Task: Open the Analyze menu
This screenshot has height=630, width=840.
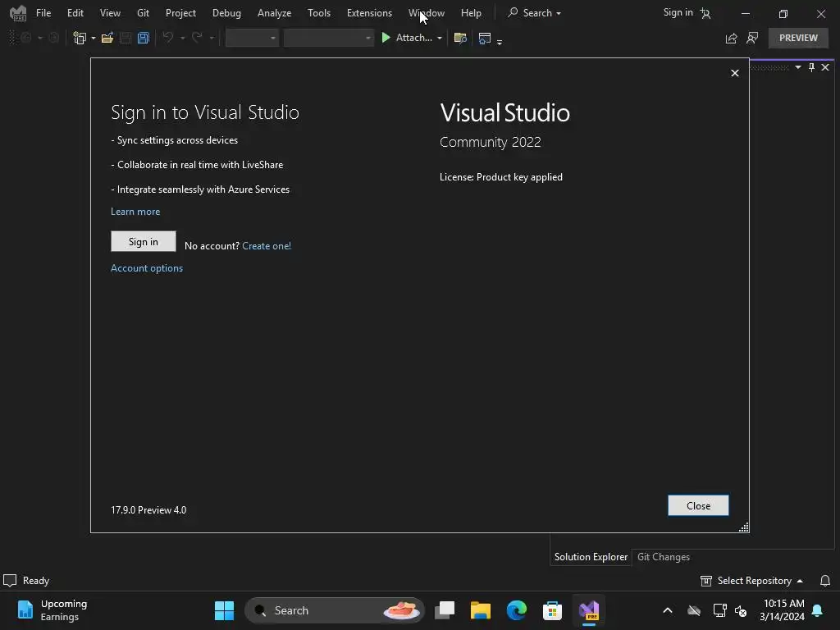Action: tap(274, 13)
